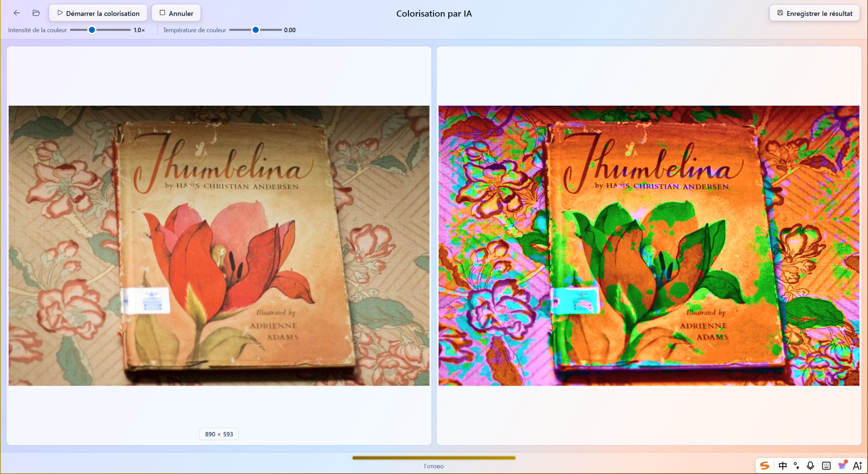Go back using the left arrow icon

(x=17, y=13)
